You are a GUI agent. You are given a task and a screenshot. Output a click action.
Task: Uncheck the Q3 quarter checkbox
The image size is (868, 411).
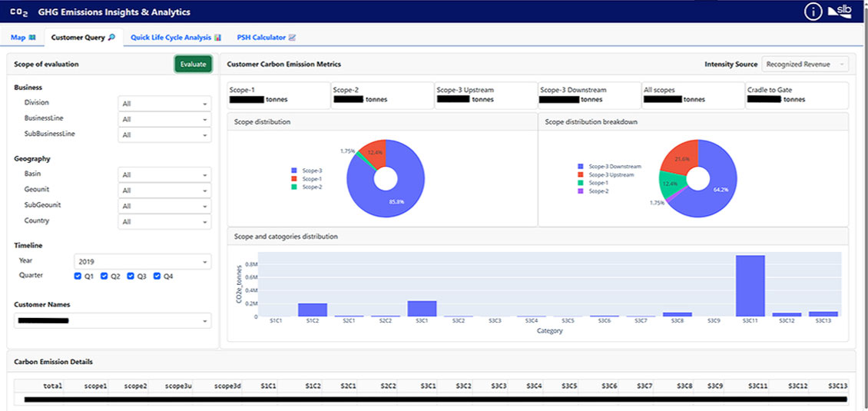click(131, 276)
